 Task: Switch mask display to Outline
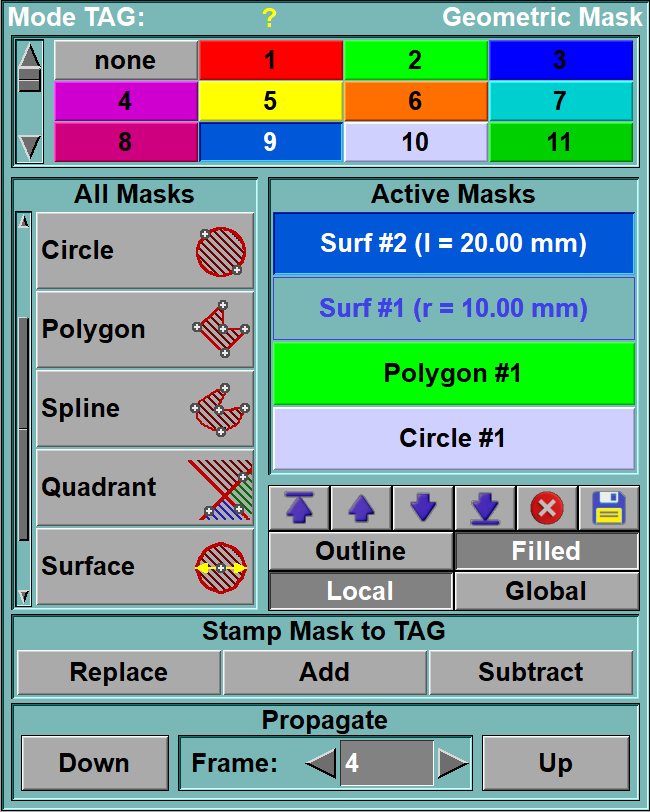(x=361, y=551)
